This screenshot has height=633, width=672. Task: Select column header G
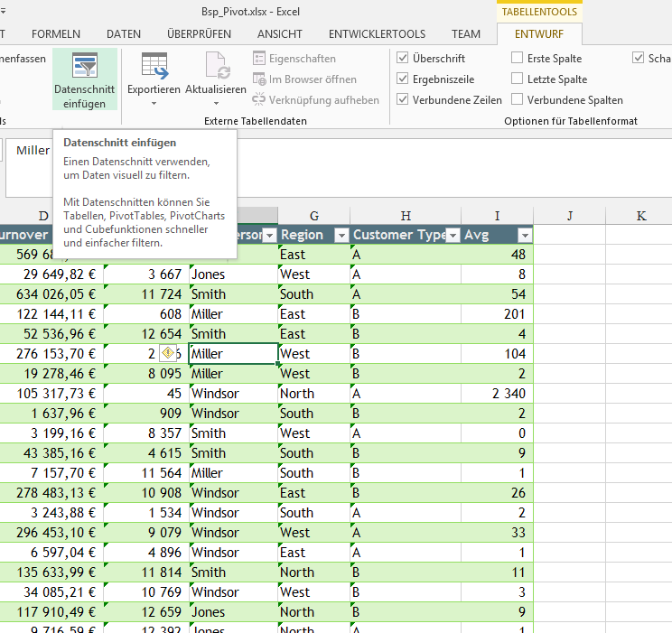tap(313, 216)
